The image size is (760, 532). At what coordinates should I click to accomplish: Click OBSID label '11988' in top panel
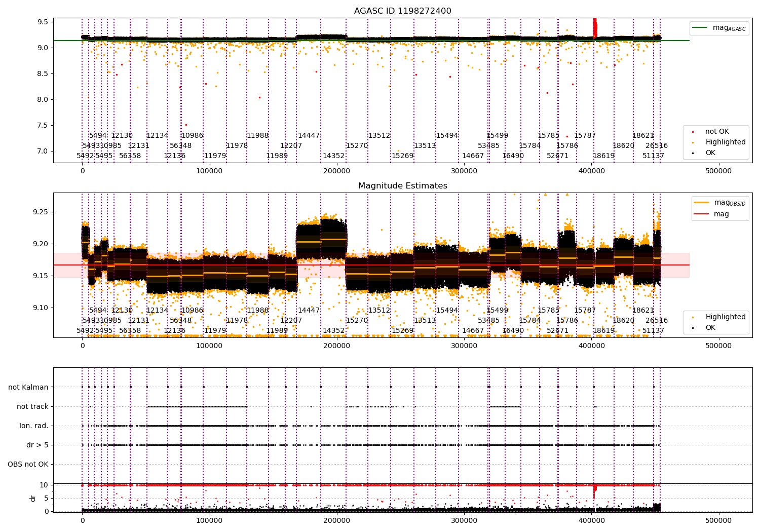pyautogui.click(x=257, y=136)
